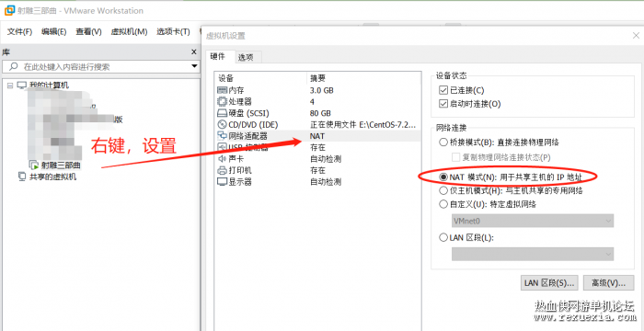Click the 射雕三部曲 running VM icon

pos(34,165)
